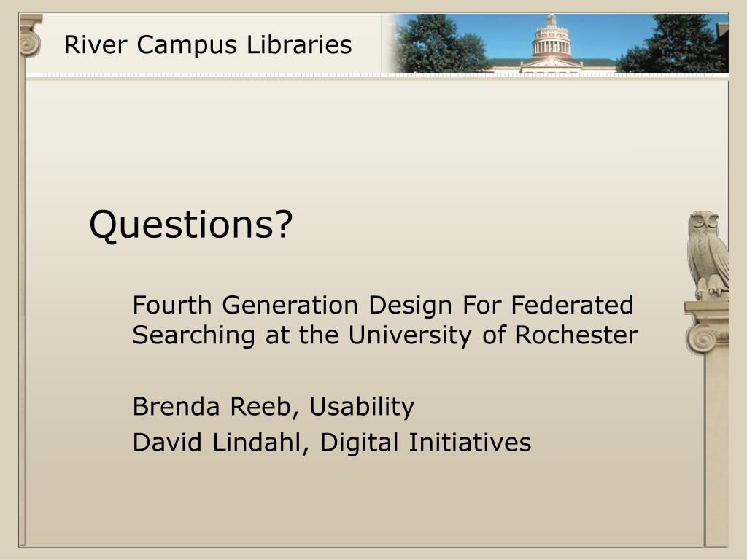Click the David Lindahl, Digital Initiatives line
The image size is (747, 560).
332,443
